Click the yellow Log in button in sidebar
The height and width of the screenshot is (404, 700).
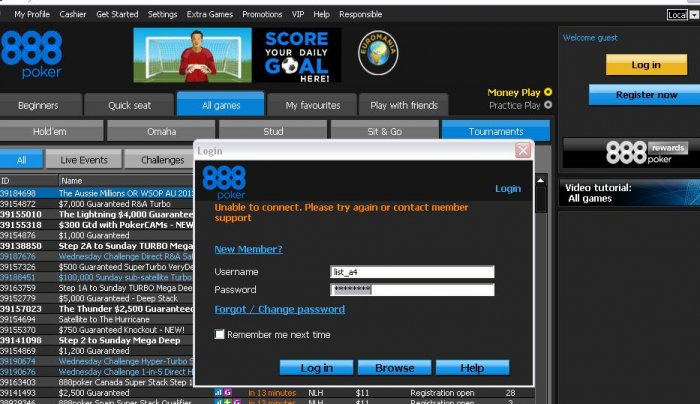[646, 65]
